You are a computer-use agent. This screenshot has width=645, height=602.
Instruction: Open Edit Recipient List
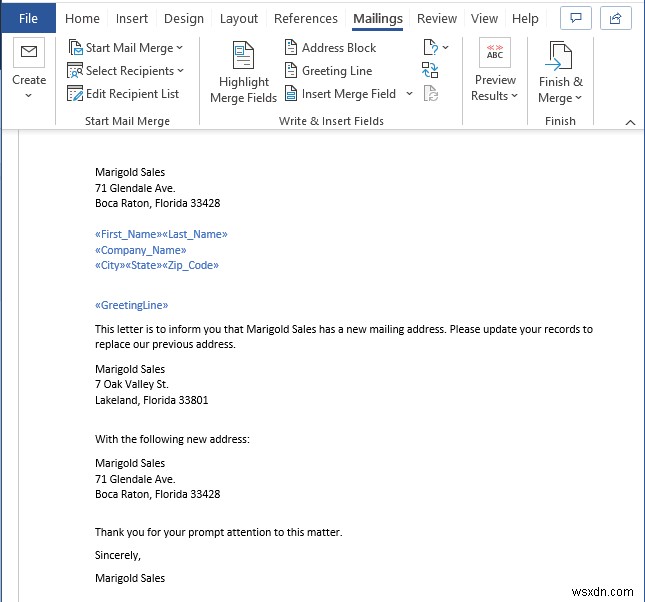point(132,94)
